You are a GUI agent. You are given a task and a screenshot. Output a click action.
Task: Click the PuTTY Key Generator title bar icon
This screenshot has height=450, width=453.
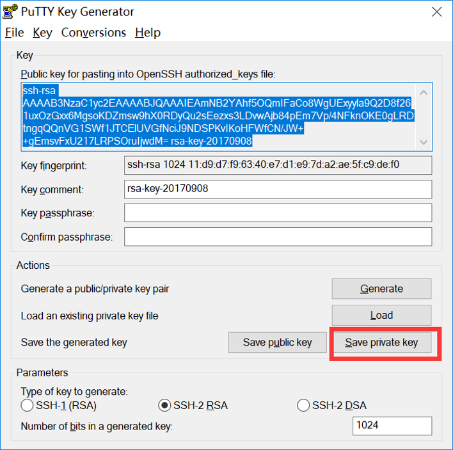pyautogui.click(x=10, y=12)
